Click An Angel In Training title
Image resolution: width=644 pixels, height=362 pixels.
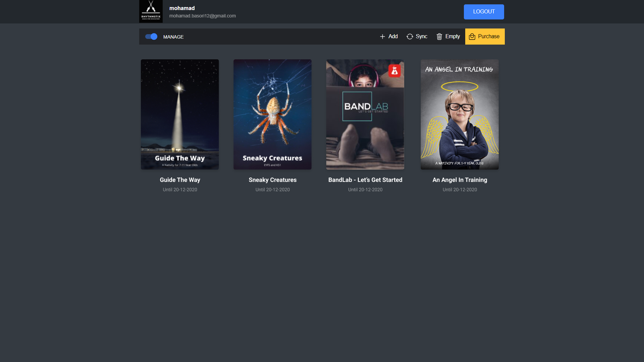(460, 180)
